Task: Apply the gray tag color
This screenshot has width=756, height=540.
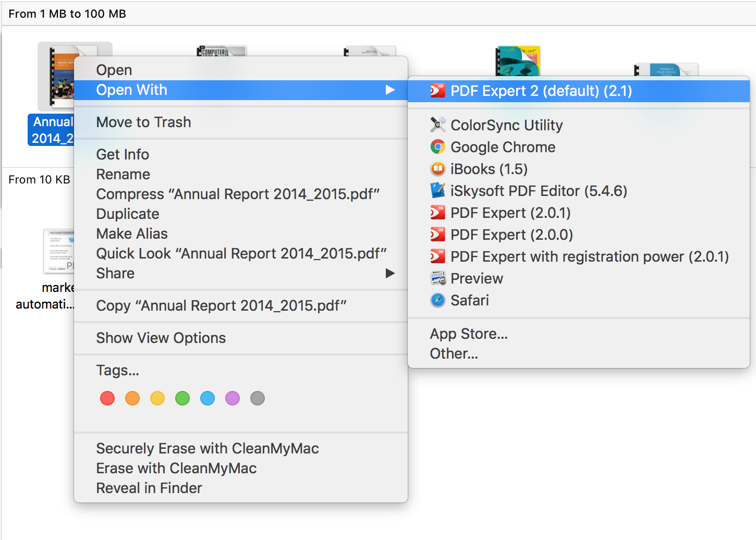Action: pos(258,398)
